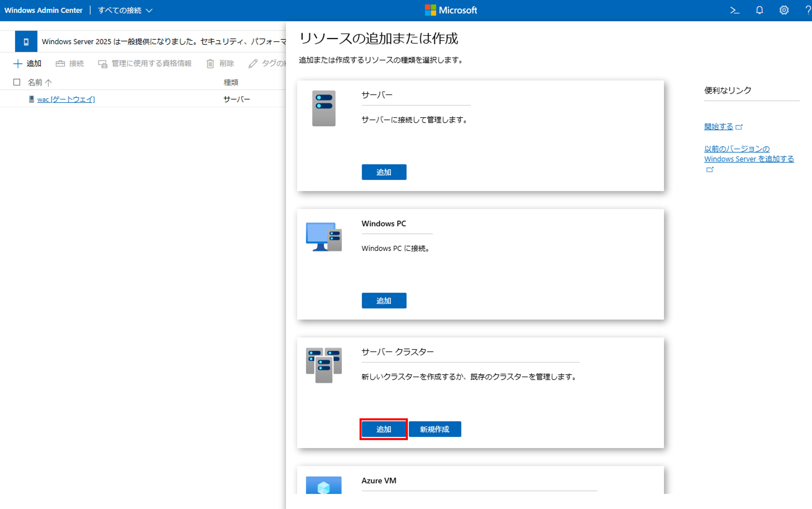Click the external link icon next to 開始する
Image resolution: width=812 pixels, height=509 pixels.
pos(739,127)
